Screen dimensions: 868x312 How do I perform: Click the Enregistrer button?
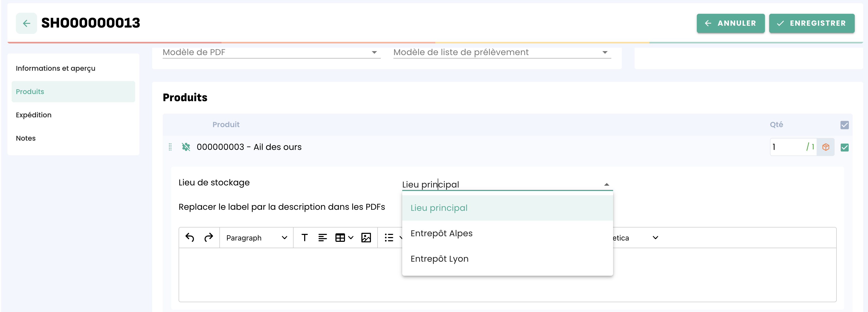click(x=811, y=23)
